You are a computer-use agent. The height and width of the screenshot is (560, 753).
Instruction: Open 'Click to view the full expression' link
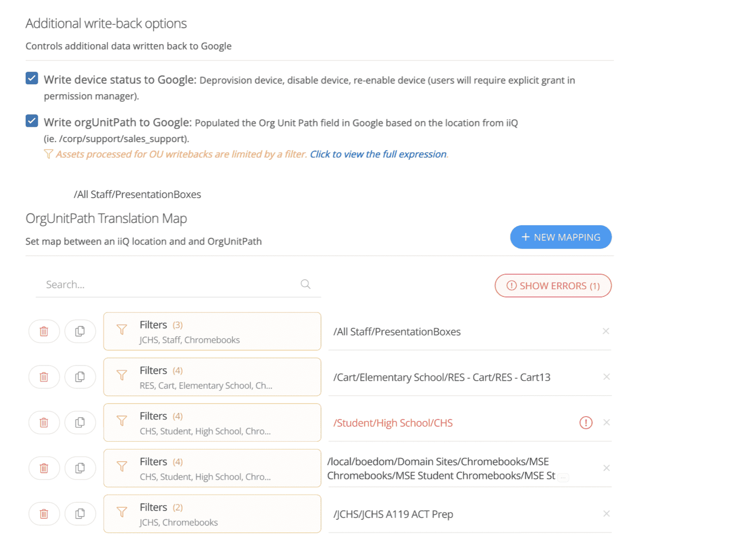(x=378, y=154)
